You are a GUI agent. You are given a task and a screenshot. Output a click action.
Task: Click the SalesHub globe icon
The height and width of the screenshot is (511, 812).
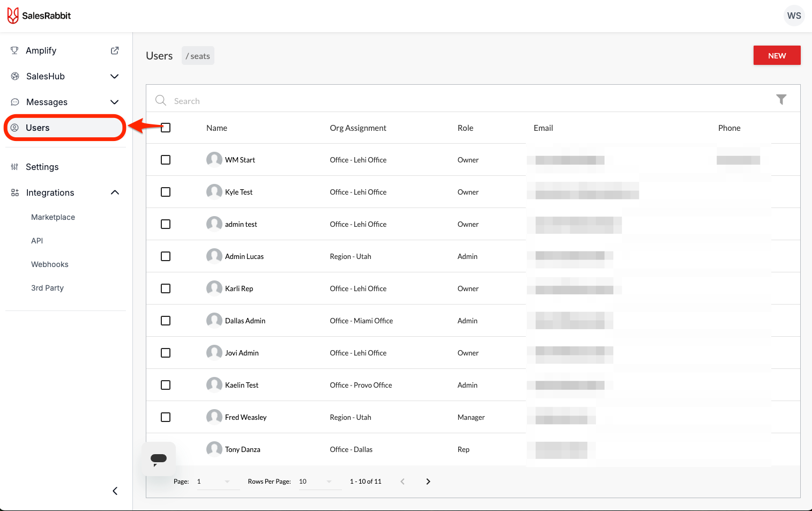[x=15, y=76]
